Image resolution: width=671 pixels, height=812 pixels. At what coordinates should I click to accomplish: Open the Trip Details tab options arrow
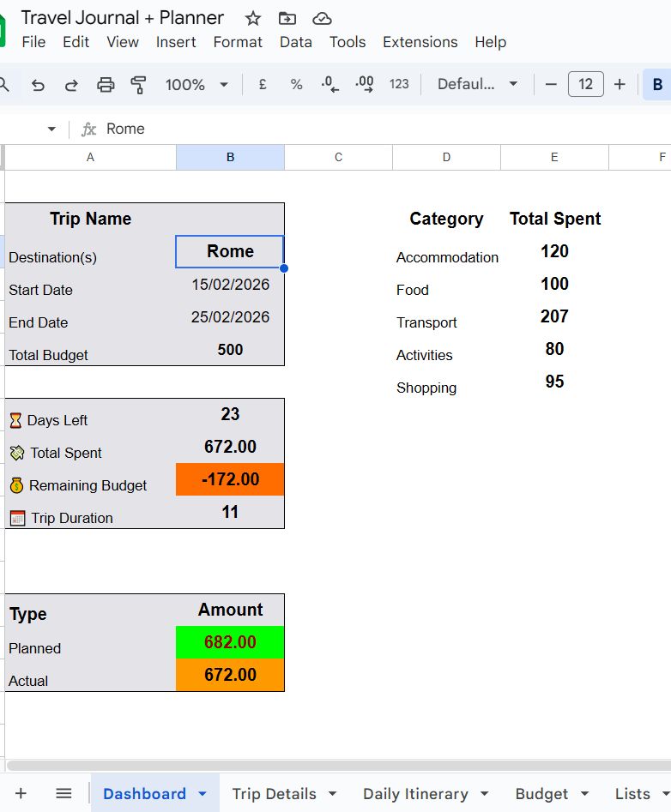[x=333, y=793]
